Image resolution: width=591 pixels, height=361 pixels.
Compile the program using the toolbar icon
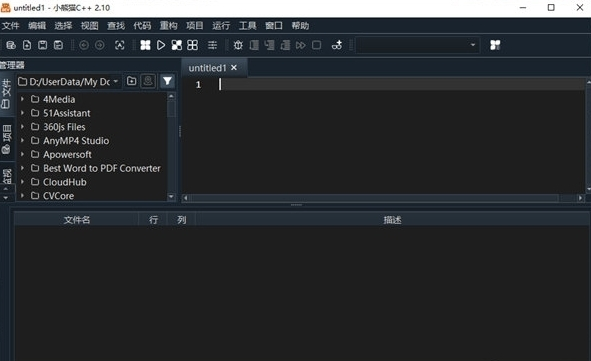145,45
